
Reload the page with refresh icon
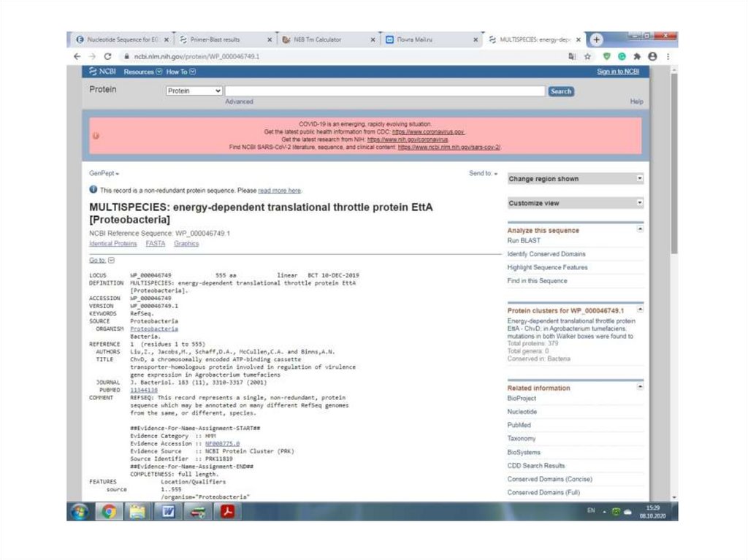(x=108, y=56)
